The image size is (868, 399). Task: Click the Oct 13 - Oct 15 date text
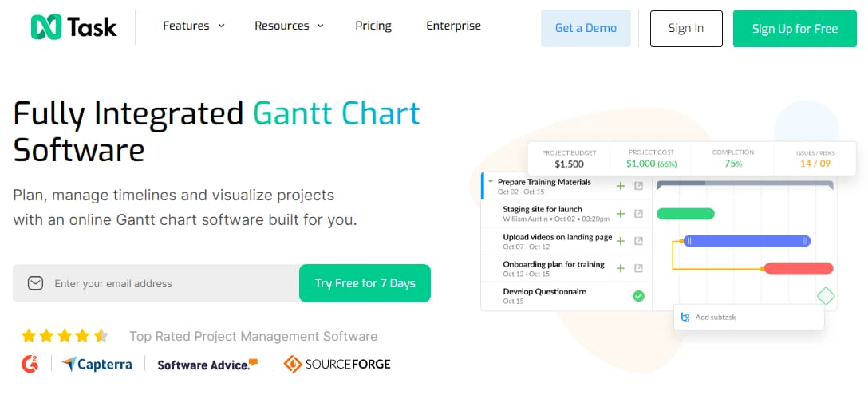pyautogui.click(x=527, y=274)
